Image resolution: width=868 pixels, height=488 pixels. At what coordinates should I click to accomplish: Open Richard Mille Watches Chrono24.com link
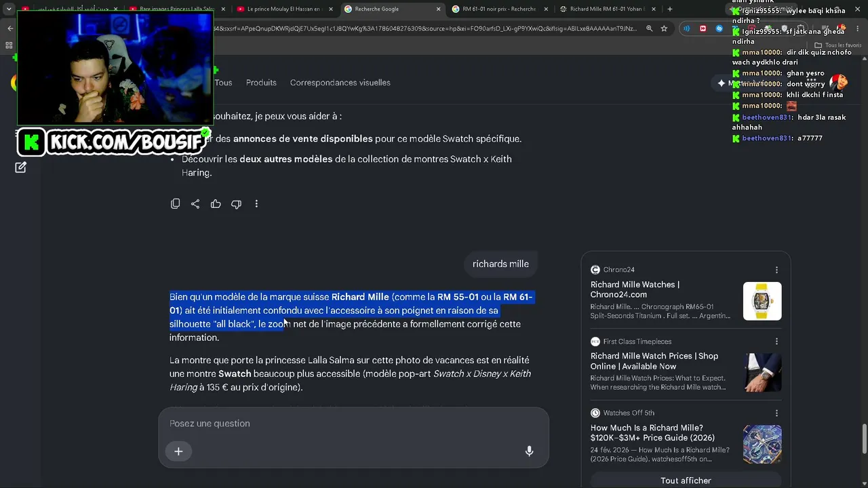(635, 289)
